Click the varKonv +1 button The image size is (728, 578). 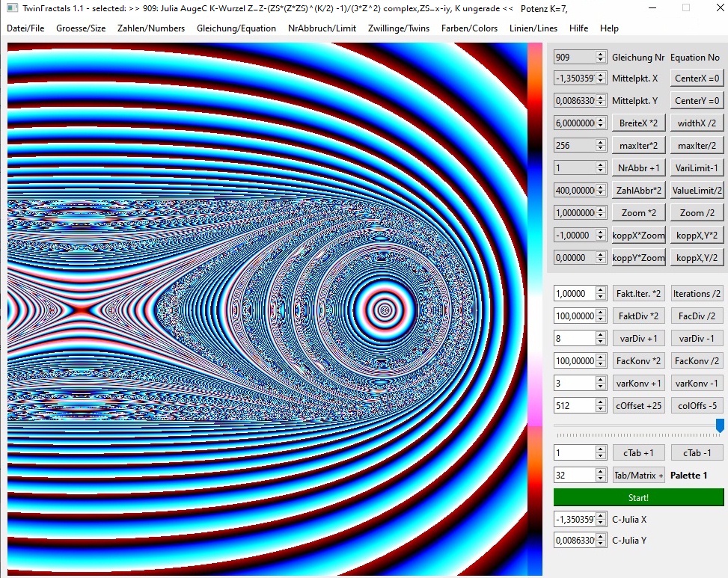point(638,383)
